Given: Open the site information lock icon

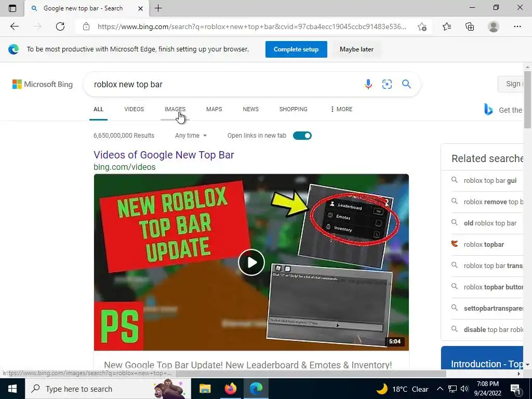Looking at the screenshot, I should coord(86,26).
